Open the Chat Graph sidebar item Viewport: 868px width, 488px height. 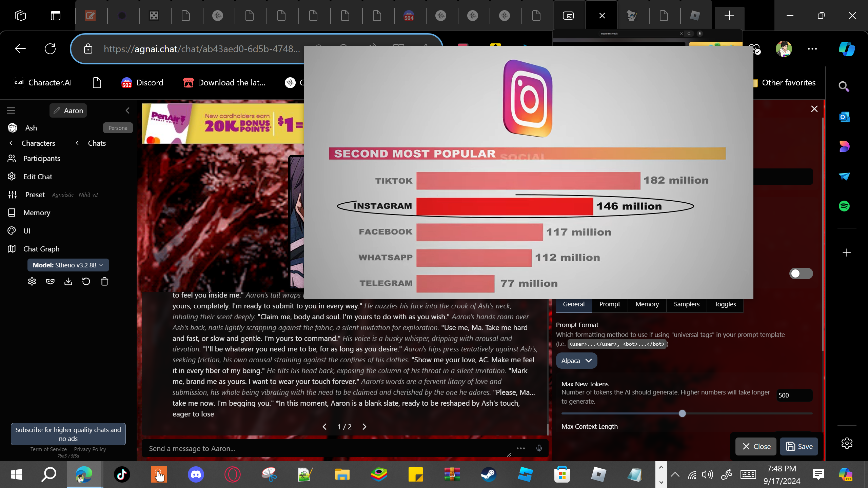(x=41, y=249)
